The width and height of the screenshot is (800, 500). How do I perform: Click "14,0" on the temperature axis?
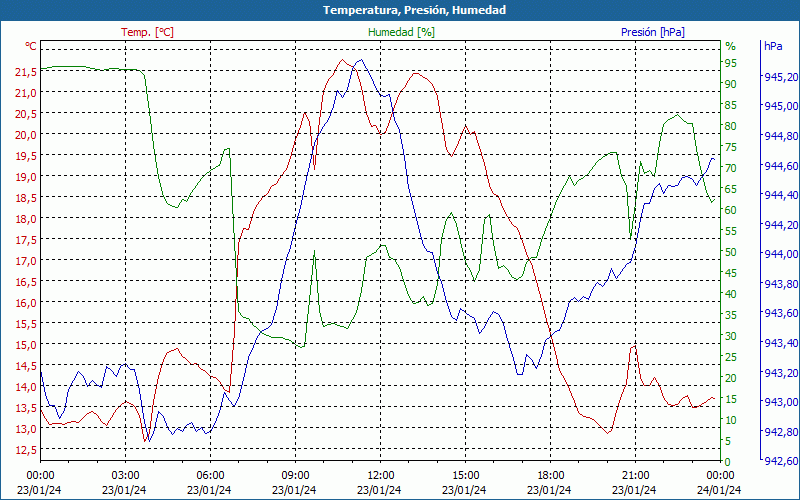(x=26, y=387)
